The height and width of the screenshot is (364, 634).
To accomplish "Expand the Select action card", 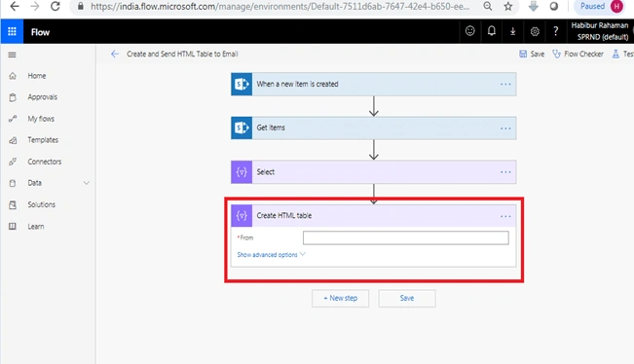I will (374, 172).
